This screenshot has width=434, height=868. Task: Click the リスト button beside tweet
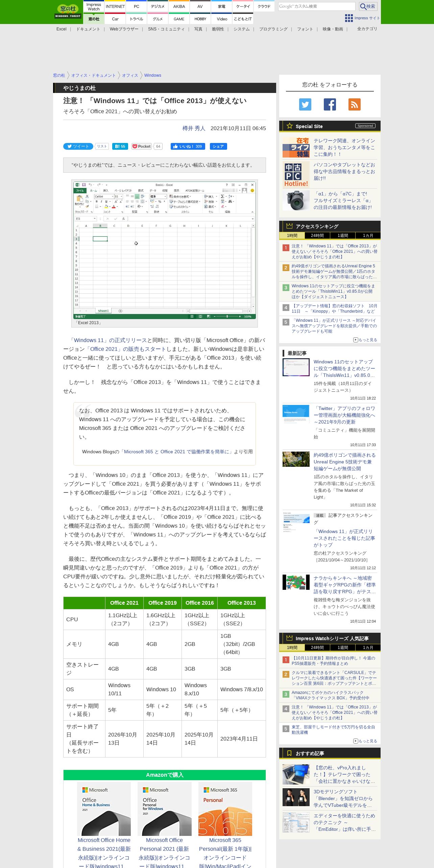[x=102, y=146]
